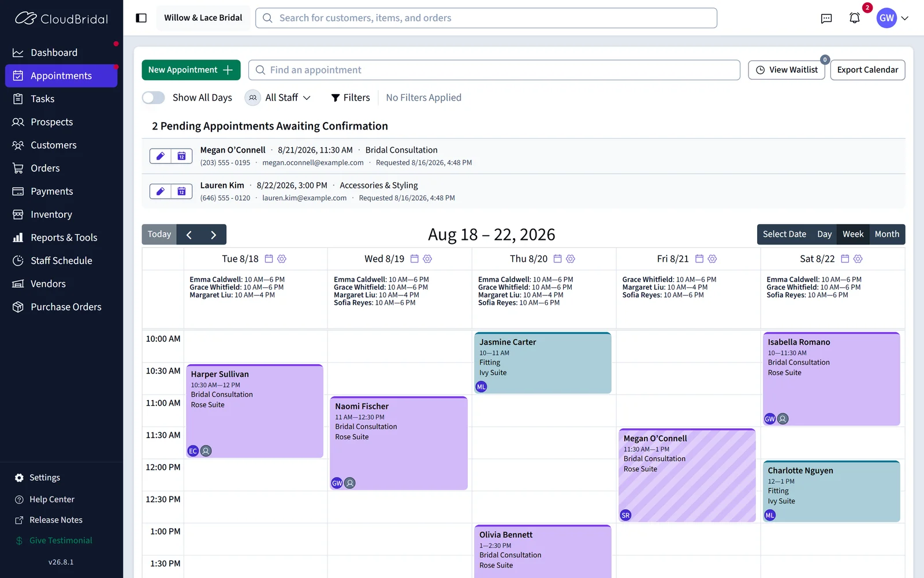
Task: Go to Prospects page
Action: (61, 122)
